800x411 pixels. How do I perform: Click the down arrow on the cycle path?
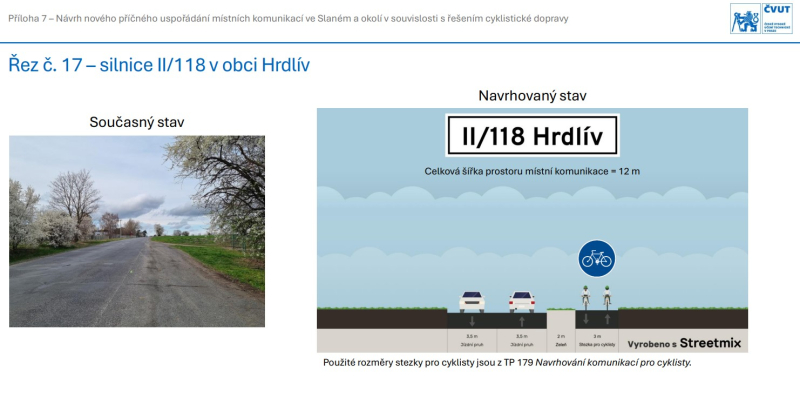click(586, 319)
